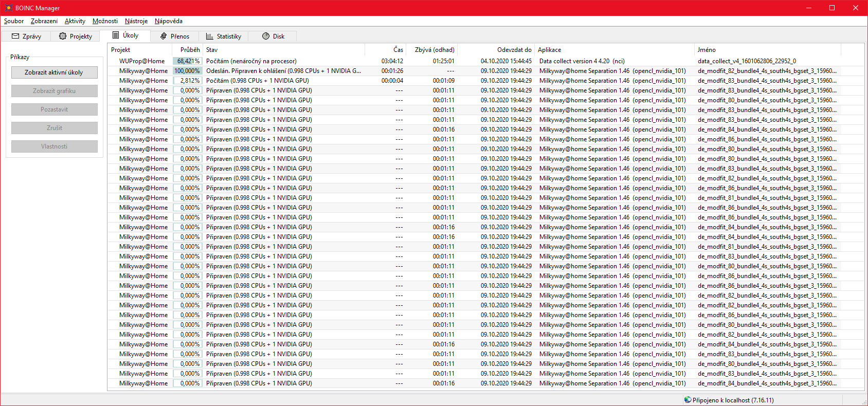This screenshot has width=868, height=406.
Task: Click the Vlastnosti button
Action: tap(54, 146)
